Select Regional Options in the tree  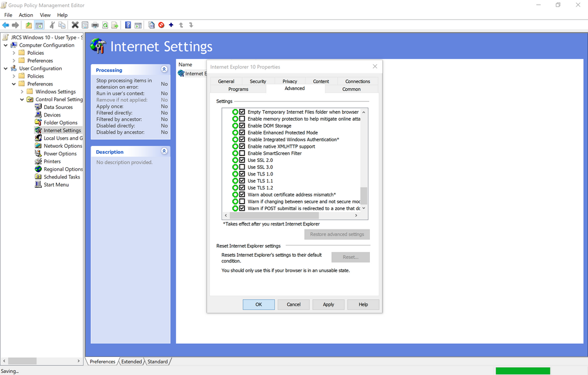(63, 170)
